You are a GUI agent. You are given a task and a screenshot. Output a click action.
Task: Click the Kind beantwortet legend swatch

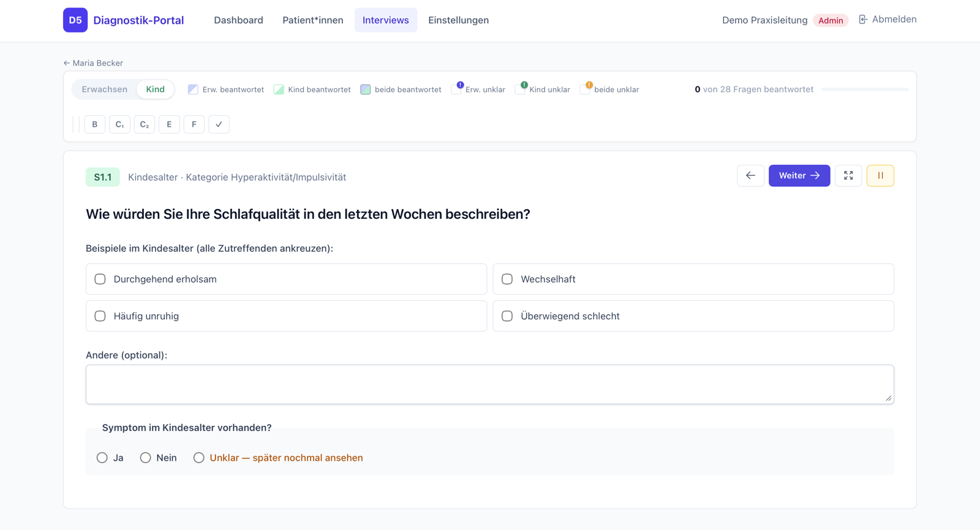(x=279, y=89)
